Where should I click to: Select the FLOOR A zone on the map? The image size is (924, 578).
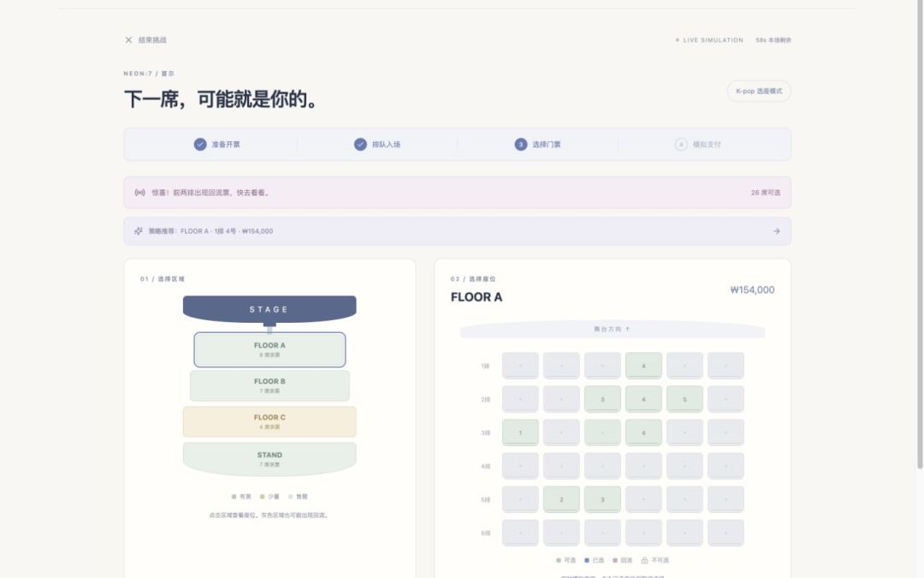coord(269,349)
